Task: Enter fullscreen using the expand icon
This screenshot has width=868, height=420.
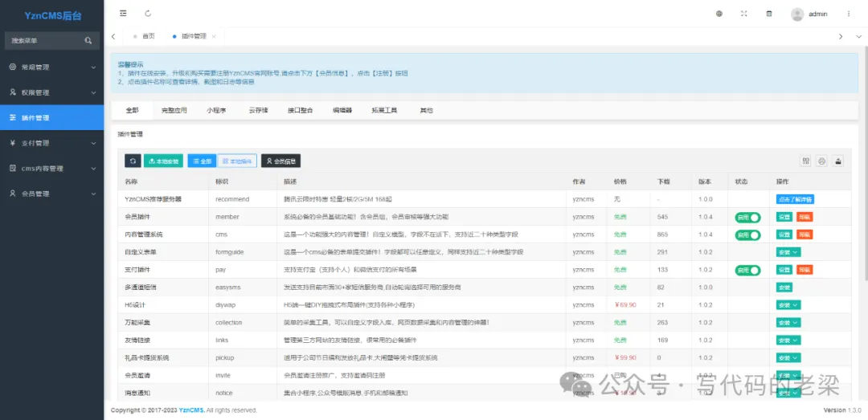Action: point(743,14)
